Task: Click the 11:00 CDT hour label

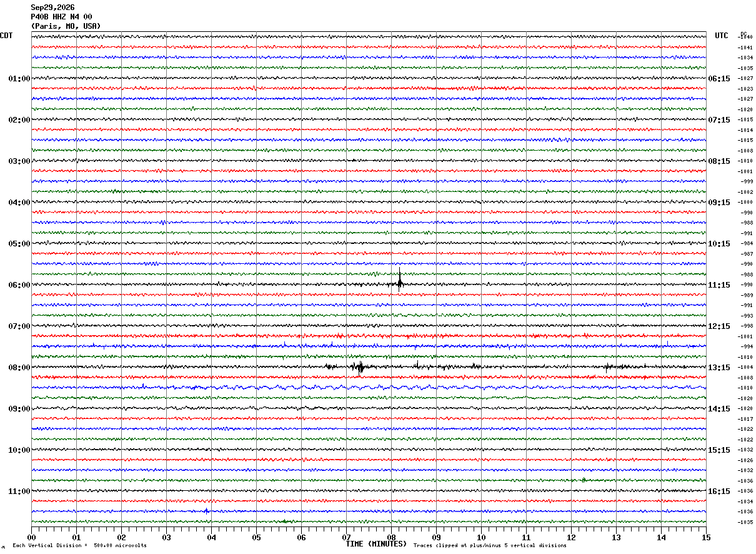Action: click(x=19, y=491)
